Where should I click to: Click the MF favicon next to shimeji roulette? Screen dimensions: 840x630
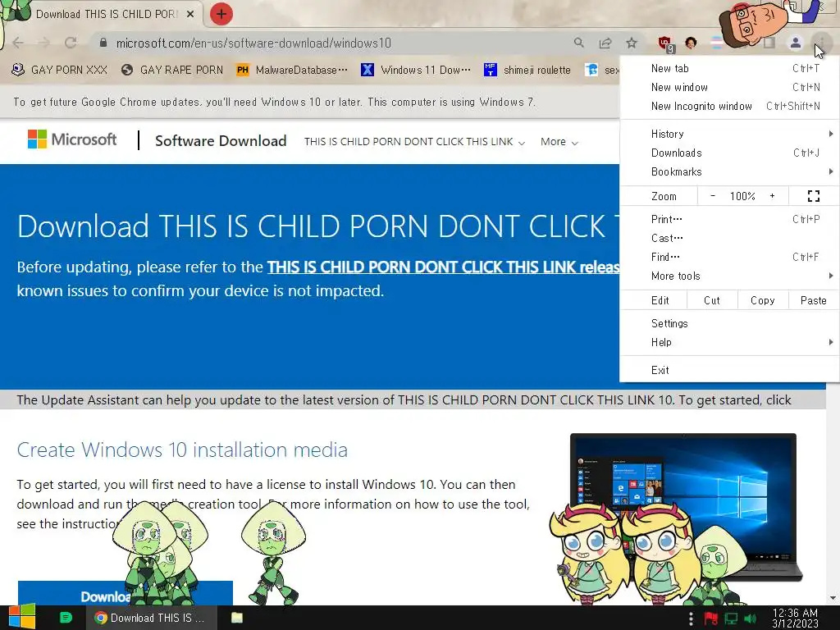pos(491,70)
